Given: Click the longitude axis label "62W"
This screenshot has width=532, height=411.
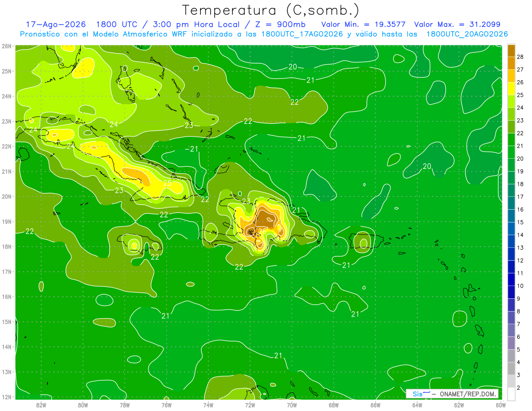Looking at the screenshot, I should click(x=459, y=405).
